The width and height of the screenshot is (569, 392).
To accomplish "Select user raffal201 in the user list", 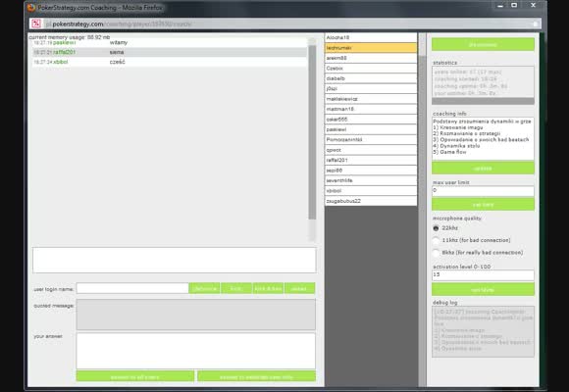I will point(371,160).
